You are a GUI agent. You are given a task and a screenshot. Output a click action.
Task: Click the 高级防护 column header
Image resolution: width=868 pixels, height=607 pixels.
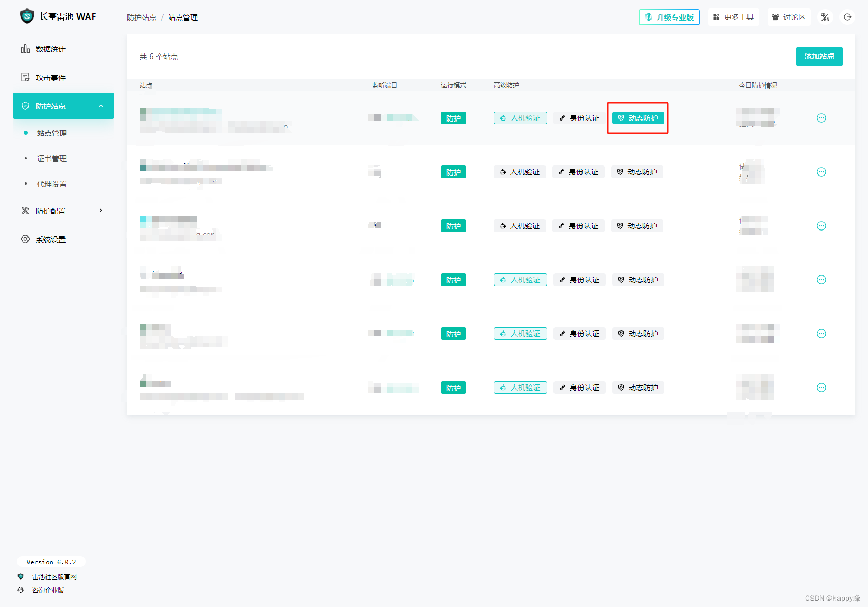point(506,85)
